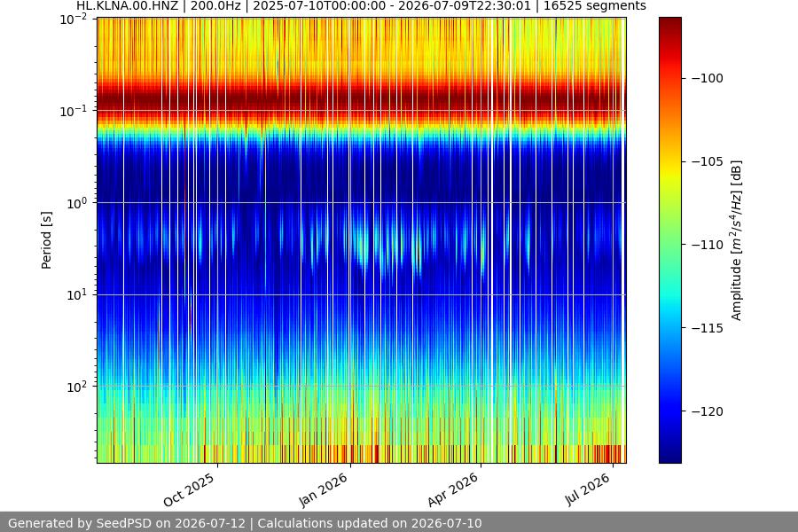
Task: Click the 10⁰ period tick label
Action: click(x=77, y=203)
